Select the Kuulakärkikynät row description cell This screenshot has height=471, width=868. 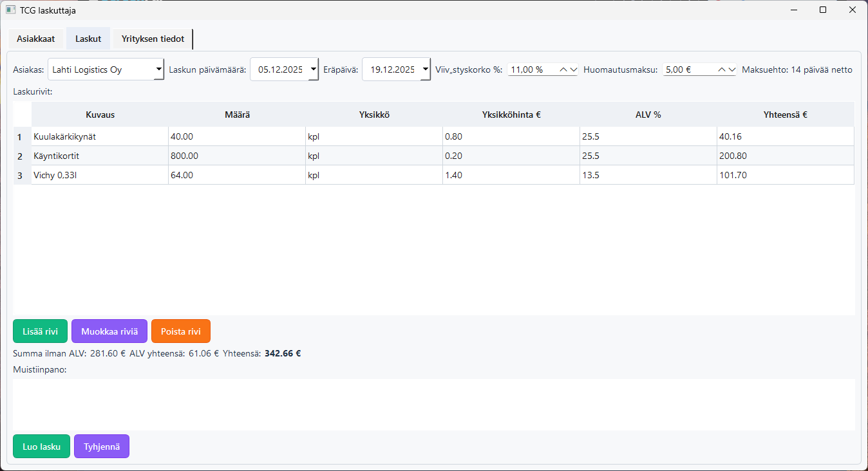100,136
